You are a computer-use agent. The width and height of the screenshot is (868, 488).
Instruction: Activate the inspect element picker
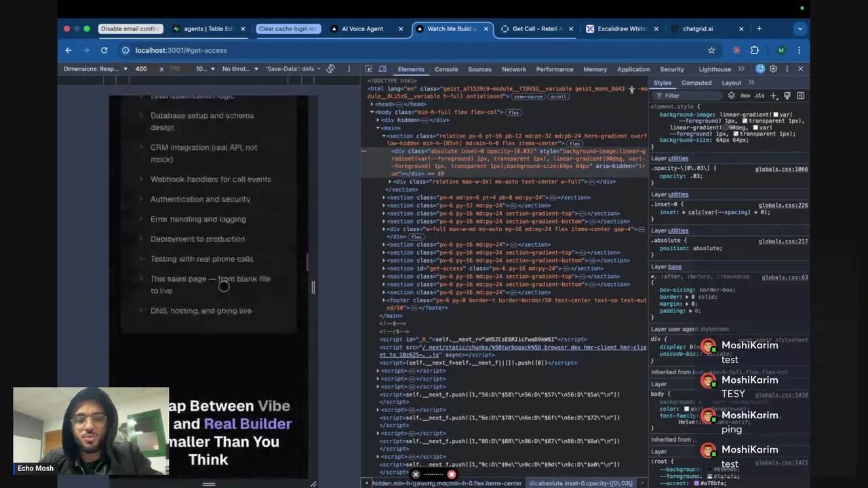tap(369, 69)
